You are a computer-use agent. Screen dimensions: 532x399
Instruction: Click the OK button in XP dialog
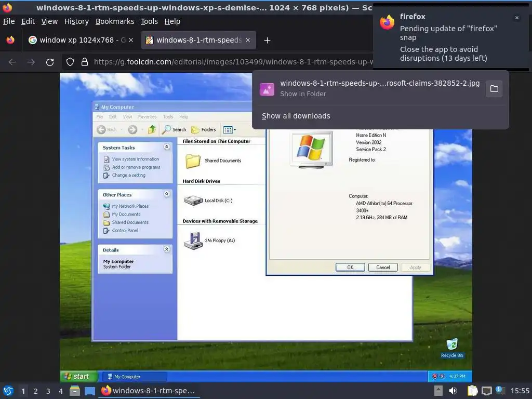coord(350,268)
